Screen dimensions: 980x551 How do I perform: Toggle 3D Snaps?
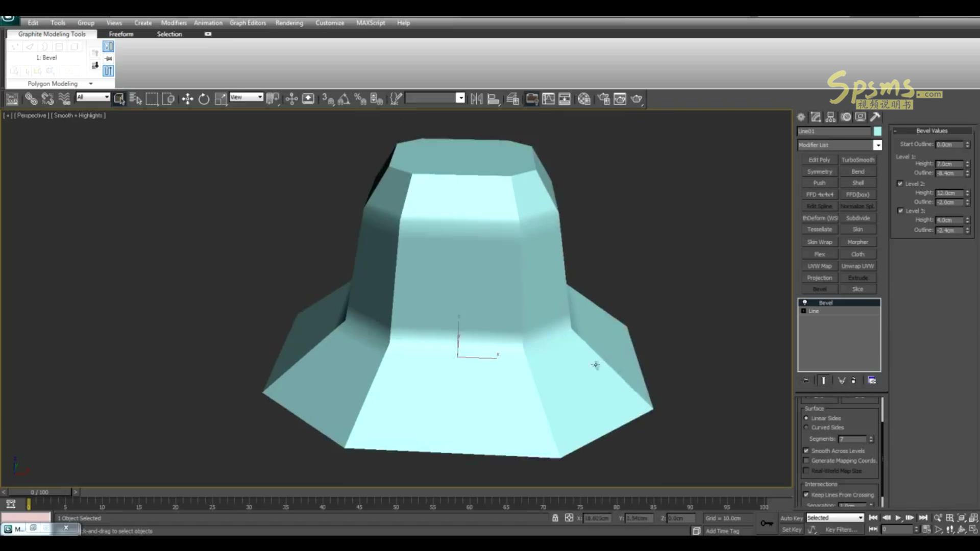click(x=327, y=99)
